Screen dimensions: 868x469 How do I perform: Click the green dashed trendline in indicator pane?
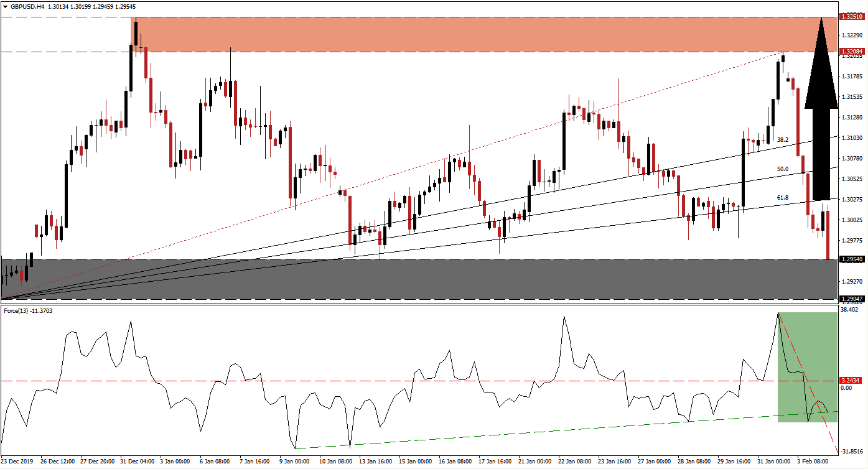pos(560,435)
